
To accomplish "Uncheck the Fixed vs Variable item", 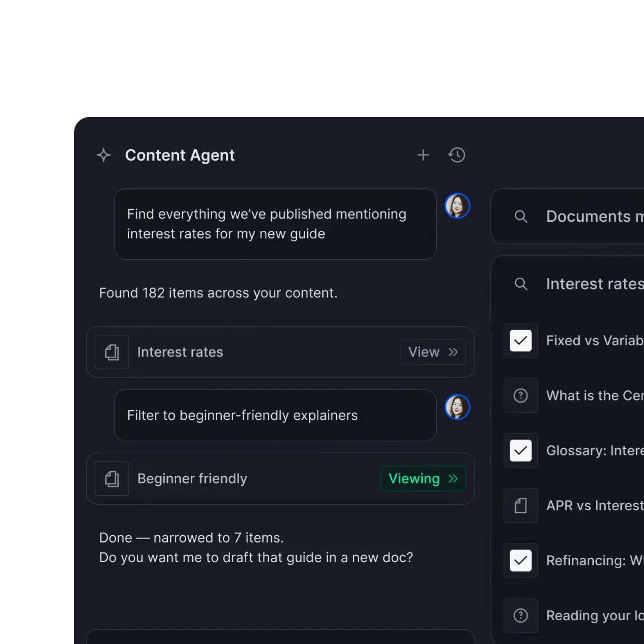I will pyautogui.click(x=520, y=341).
